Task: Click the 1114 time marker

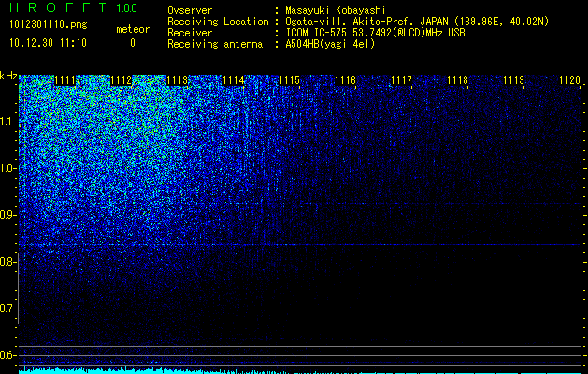Action: click(x=234, y=80)
